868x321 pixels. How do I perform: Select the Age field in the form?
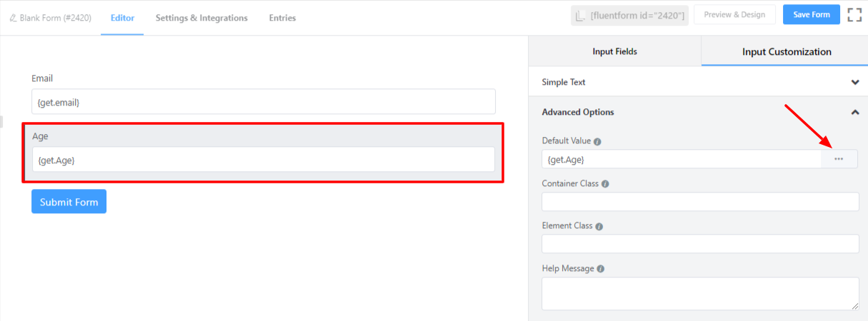(263, 160)
